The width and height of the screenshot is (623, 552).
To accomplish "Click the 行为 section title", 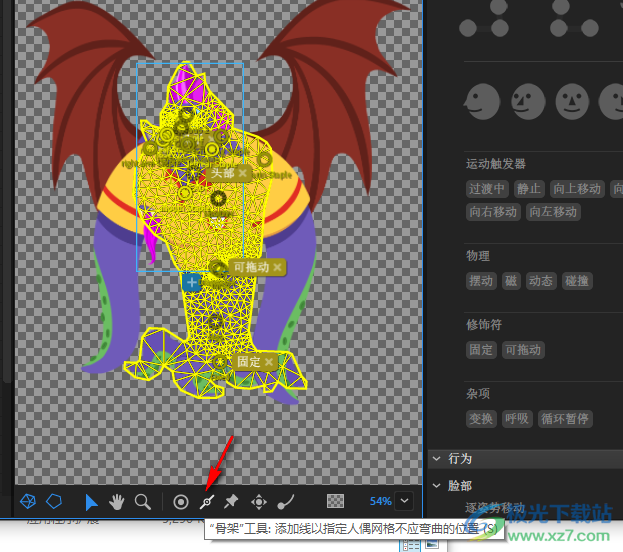I will [x=460, y=459].
